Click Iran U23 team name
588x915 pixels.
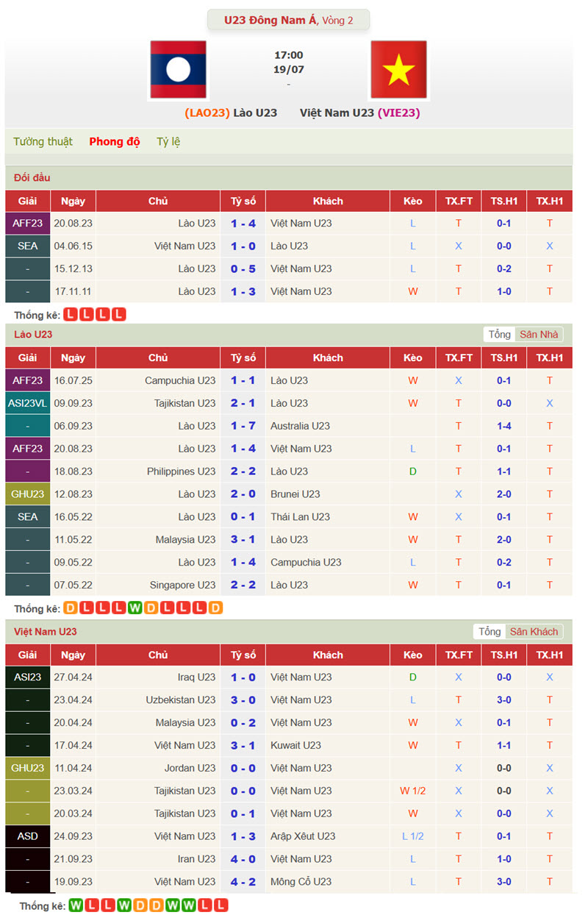(x=197, y=859)
